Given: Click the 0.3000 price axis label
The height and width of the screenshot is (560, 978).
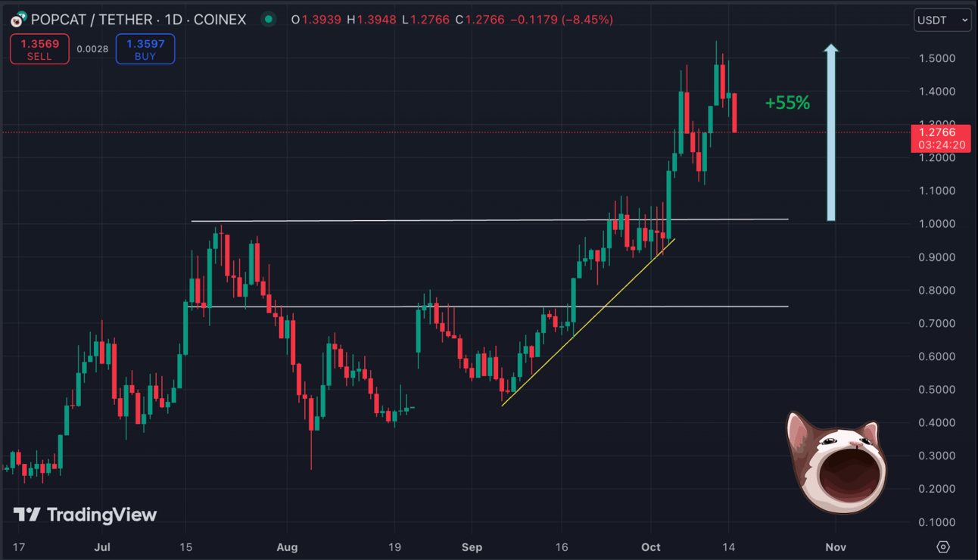Looking at the screenshot, I should tap(936, 456).
